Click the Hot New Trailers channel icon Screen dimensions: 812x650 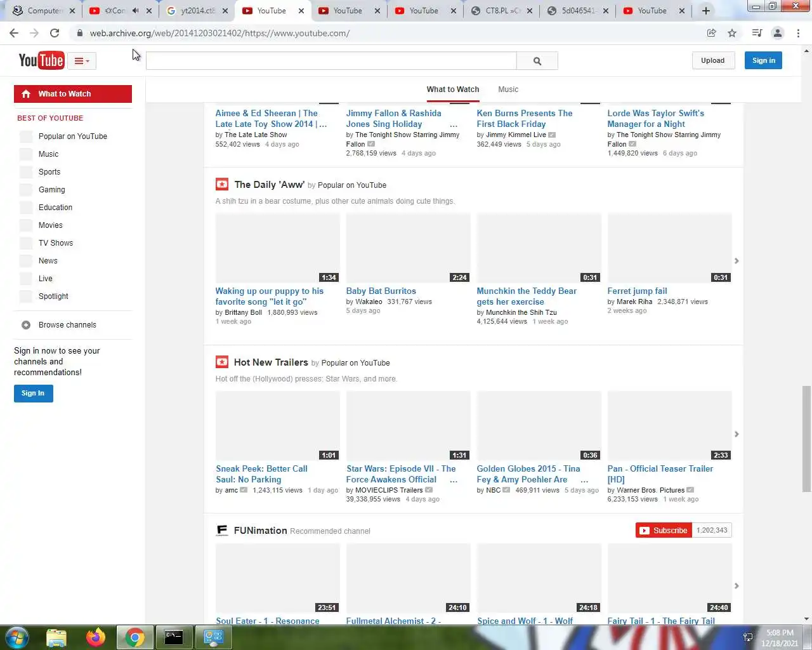222,362
